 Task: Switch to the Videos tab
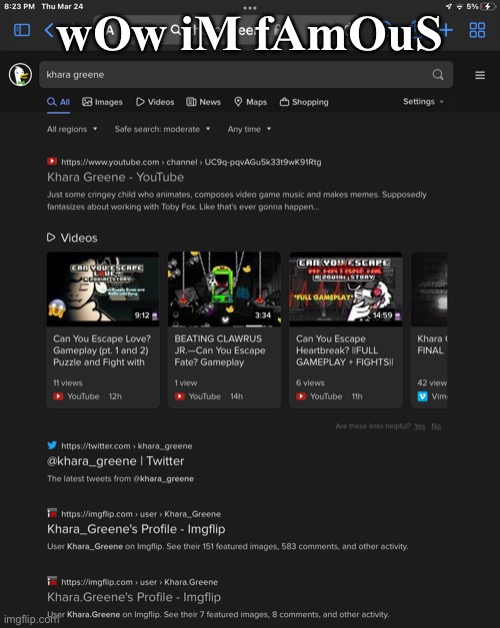click(155, 102)
